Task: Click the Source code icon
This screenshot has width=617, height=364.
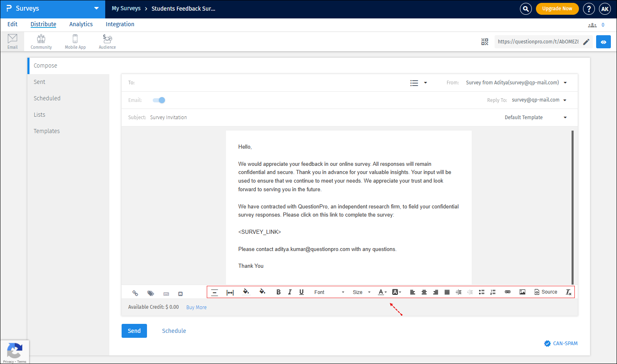Action: pos(546,292)
